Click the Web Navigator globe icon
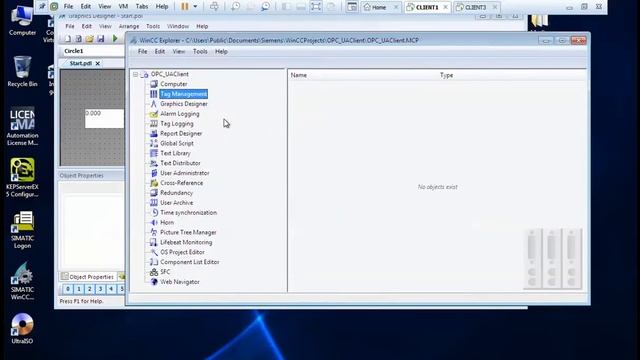Screen dimensions: 640x360 pyautogui.click(x=154, y=282)
